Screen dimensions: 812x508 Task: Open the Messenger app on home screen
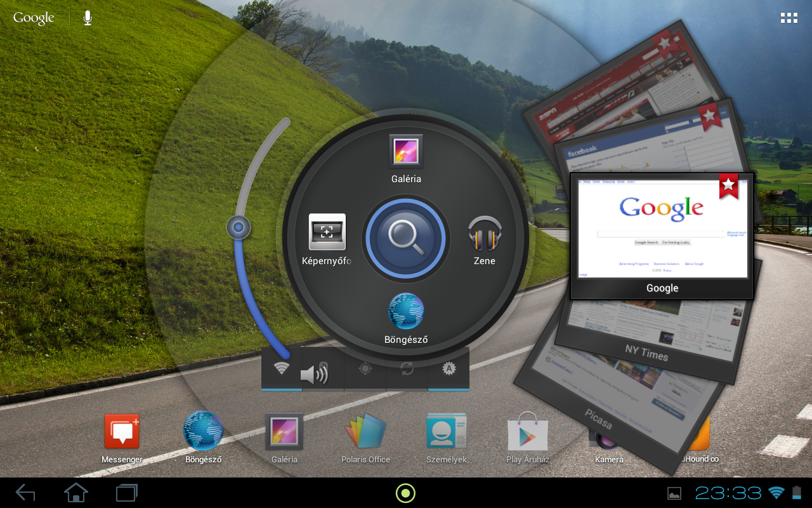(122, 438)
